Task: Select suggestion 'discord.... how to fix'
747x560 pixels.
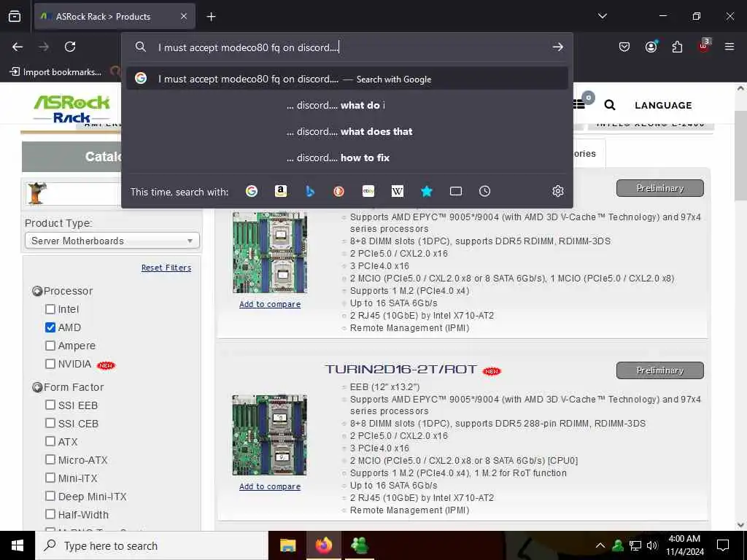Action: tap(347, 157)
